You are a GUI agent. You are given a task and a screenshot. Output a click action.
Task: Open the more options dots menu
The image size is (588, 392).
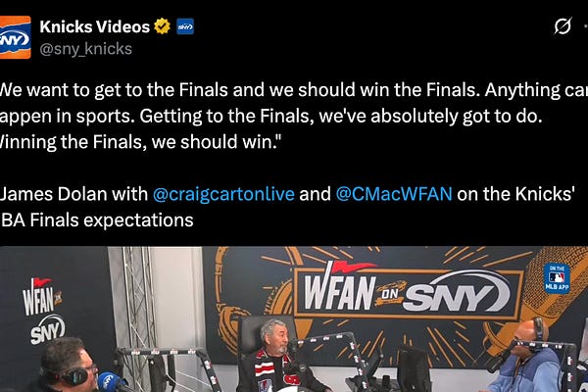[x=586, y=26]
